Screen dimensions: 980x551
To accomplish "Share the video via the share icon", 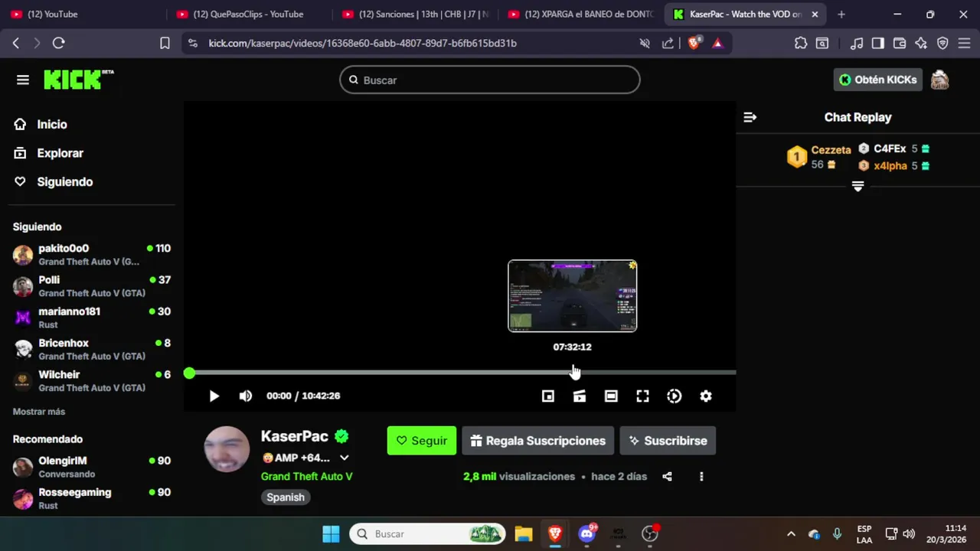I will click(x=667, y=476).
